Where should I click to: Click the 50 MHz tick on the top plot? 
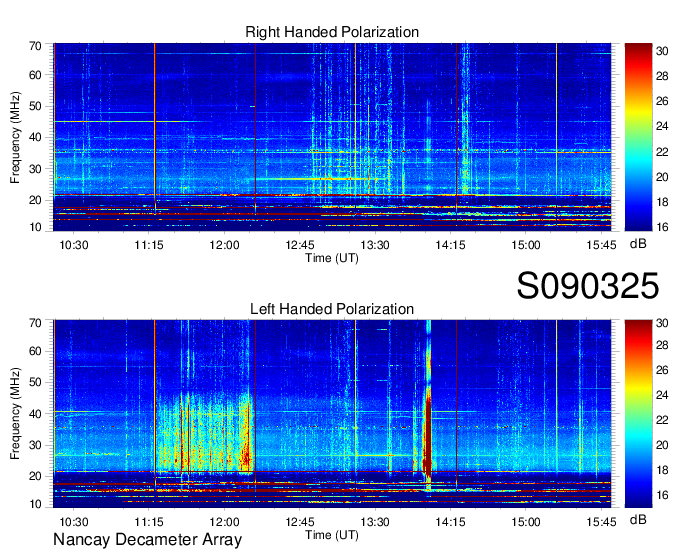point(35,106)
